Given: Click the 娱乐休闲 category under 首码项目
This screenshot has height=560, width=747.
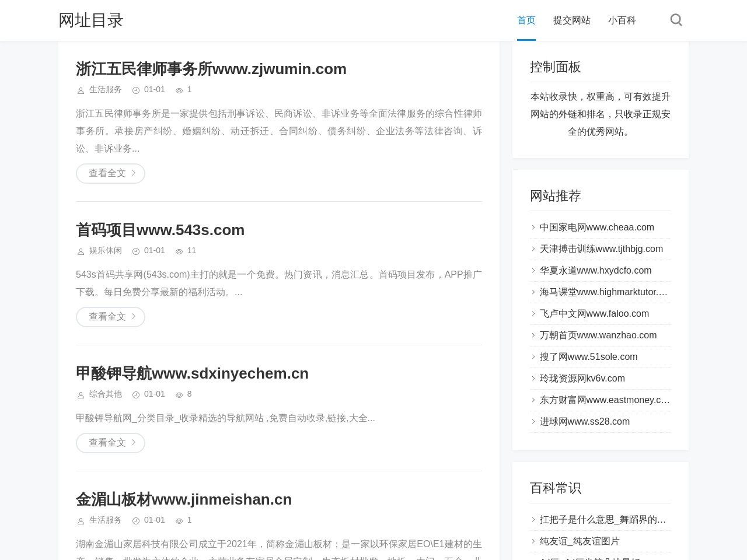Looking at the screenshot, I should pos(105,251).
